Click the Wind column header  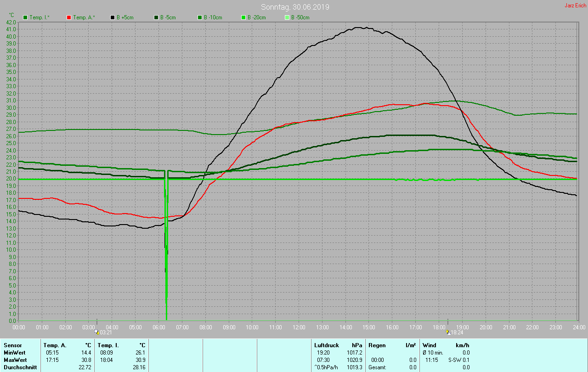point(430,345)
